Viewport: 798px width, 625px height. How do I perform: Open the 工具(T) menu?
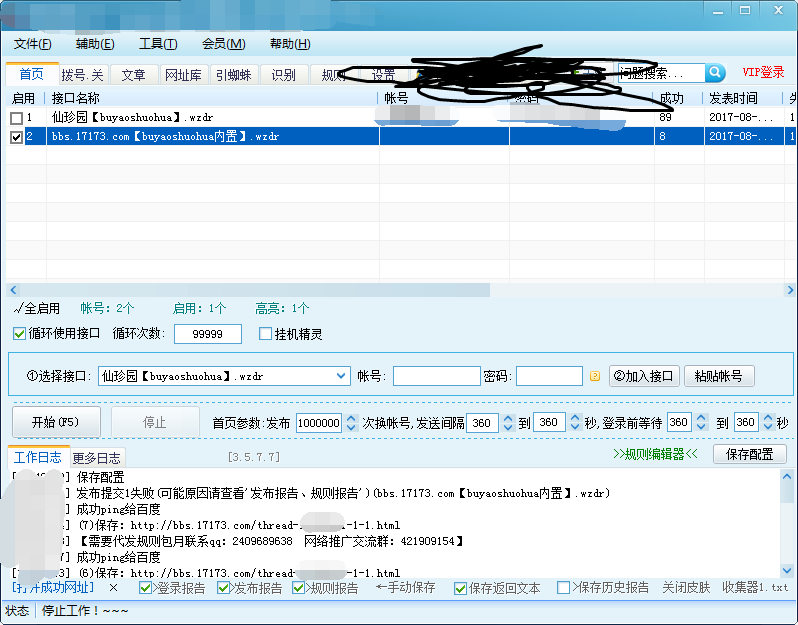tap(158, 44)
